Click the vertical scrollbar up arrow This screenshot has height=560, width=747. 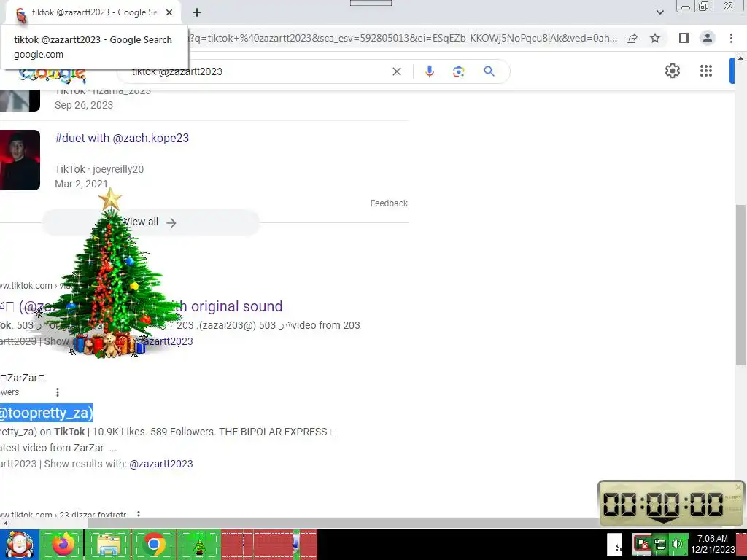pos(740,58)
